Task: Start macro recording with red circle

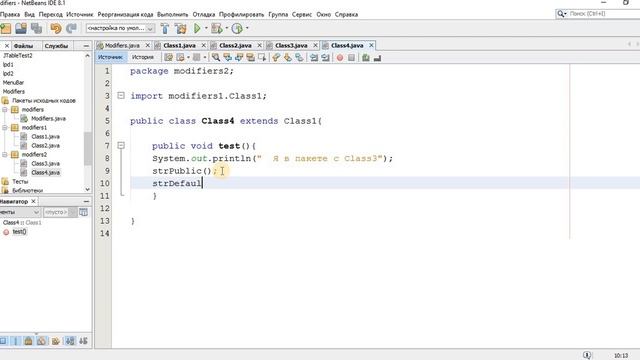Action: coord(340,58)
